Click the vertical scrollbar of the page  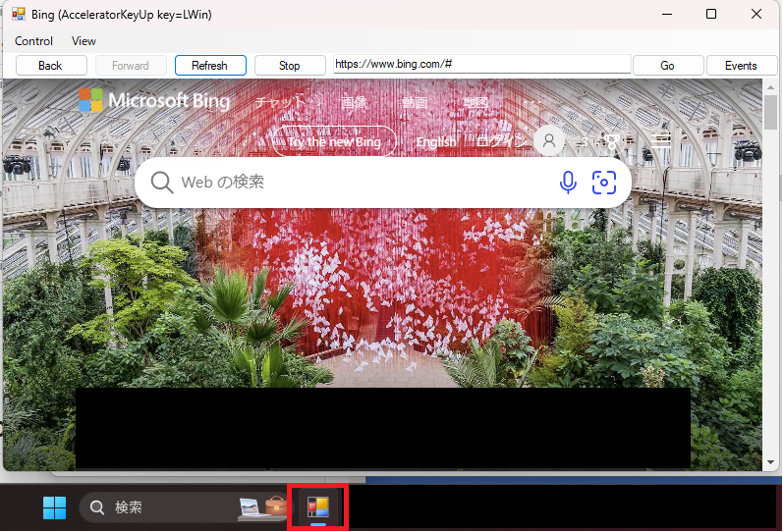tap(771, 275)
